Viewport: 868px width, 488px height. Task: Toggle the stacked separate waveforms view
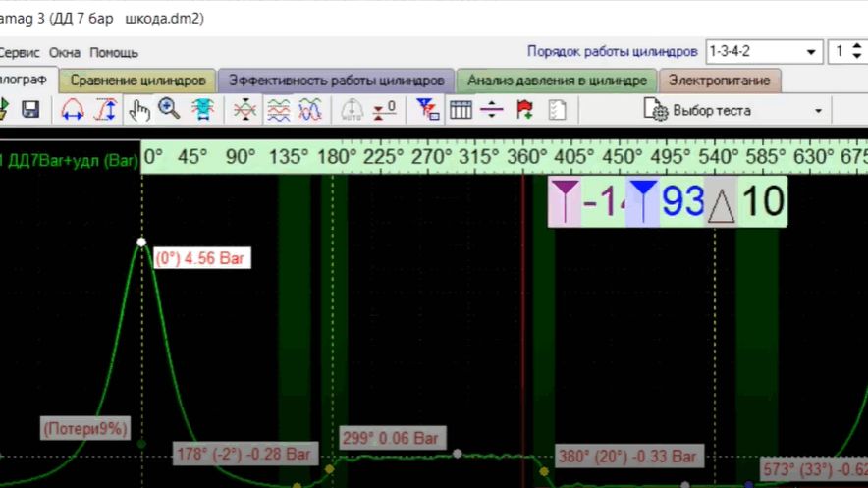click(x=278, y=110)
